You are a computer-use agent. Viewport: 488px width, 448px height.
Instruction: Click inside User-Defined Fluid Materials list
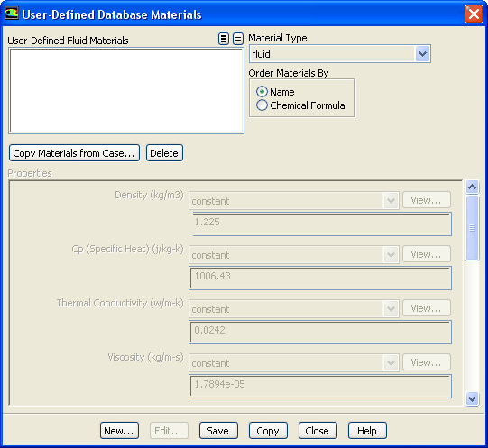click(x=126, y=91)
